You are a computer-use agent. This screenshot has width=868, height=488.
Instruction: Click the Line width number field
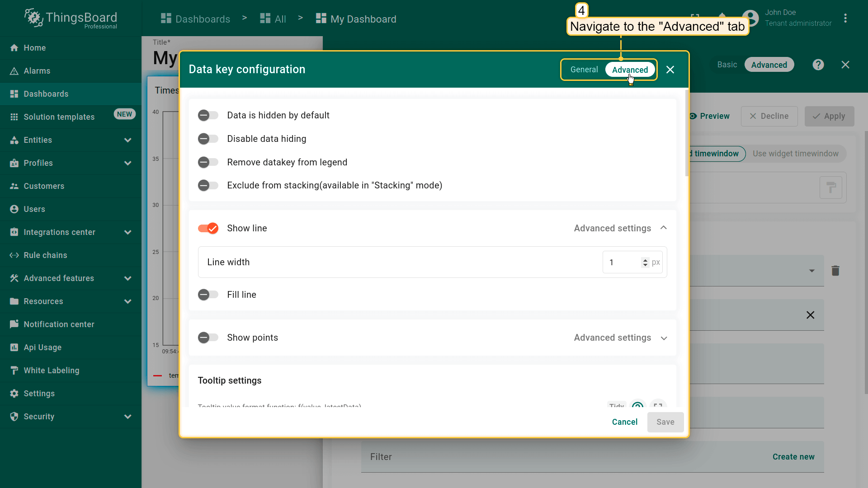tap(623, 263)
